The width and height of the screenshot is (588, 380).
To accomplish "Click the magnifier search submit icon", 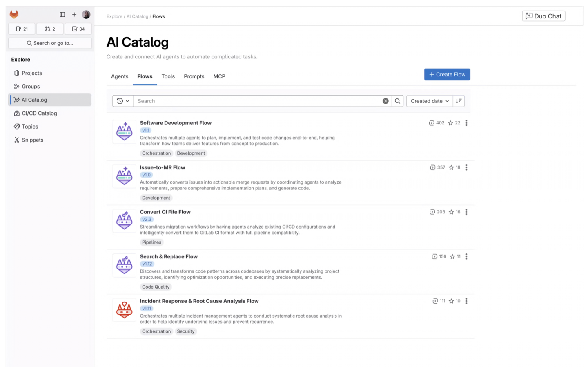I will point(397,101).
